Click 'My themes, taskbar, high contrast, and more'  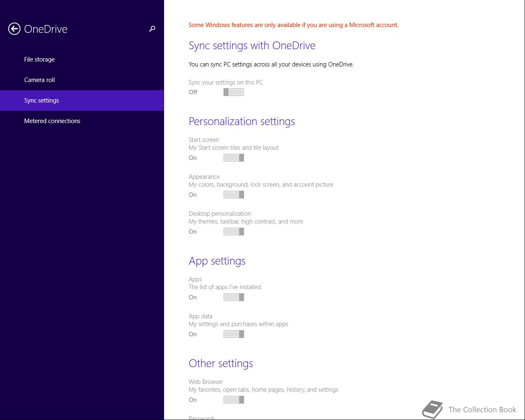[x=246, y=221]
